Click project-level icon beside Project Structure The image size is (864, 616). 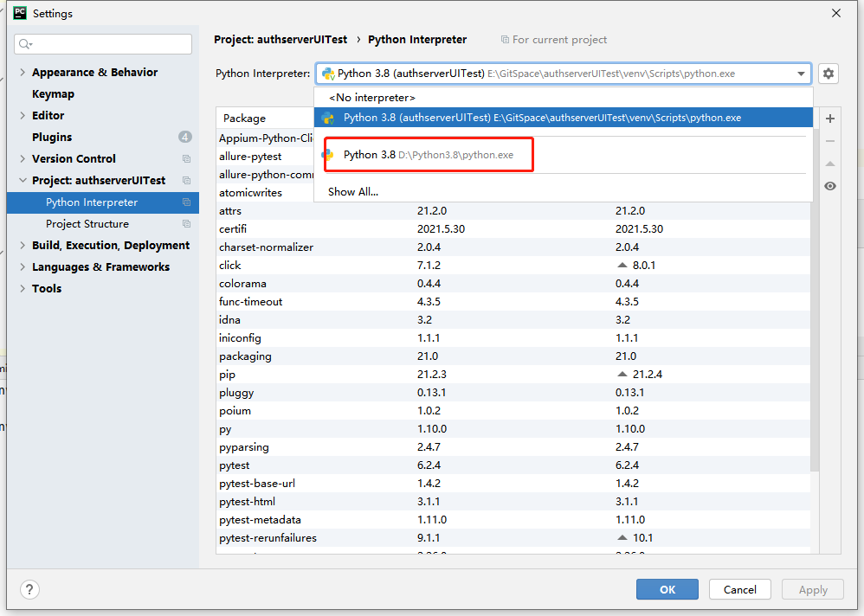186,223
